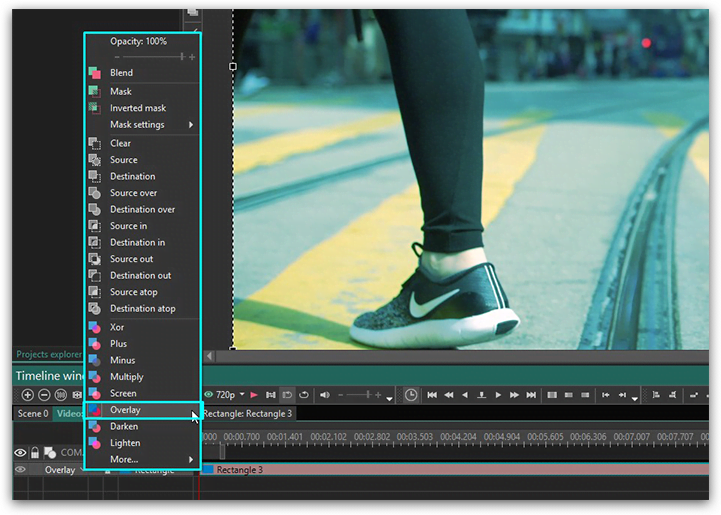The image size is (721, 515).
Task: Click the Minus blend icon
Action: (95, 360)
